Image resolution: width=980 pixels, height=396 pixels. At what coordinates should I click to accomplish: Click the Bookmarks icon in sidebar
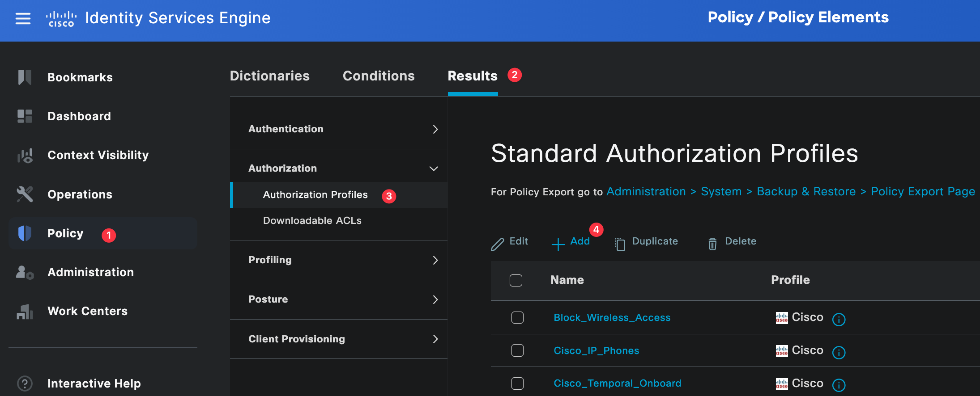(25, 77)
